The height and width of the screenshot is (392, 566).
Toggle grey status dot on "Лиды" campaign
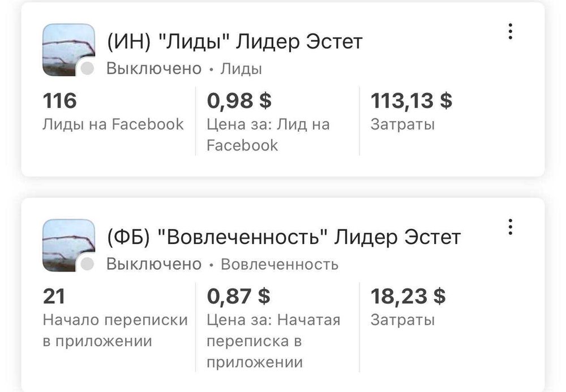87,68
